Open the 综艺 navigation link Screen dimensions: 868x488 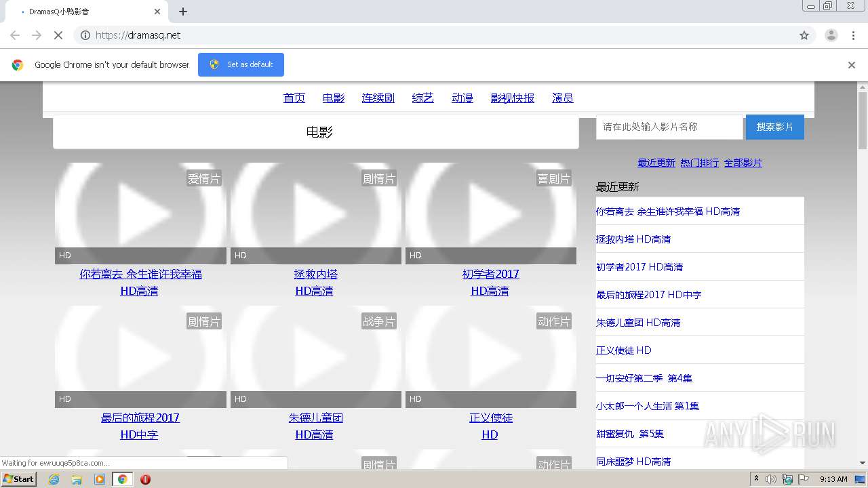click(x=423, y=98)
